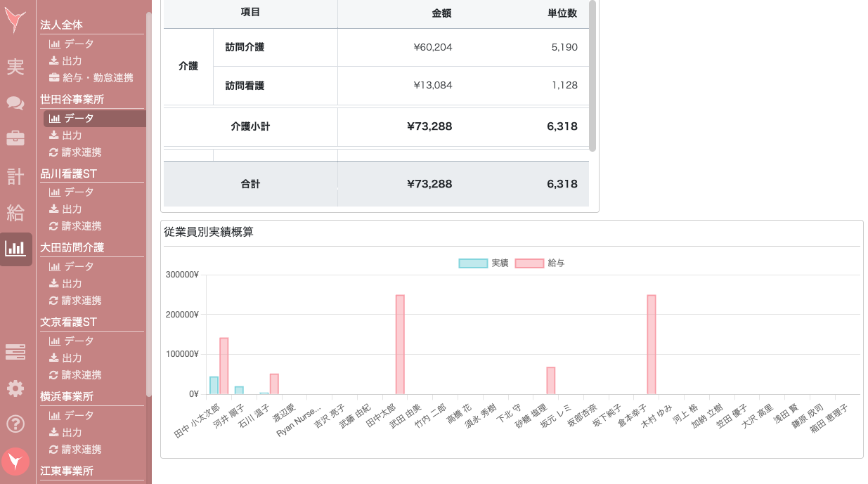Open the settings gear icon
This screenshot has width=868, height=484.
(15, 388)
